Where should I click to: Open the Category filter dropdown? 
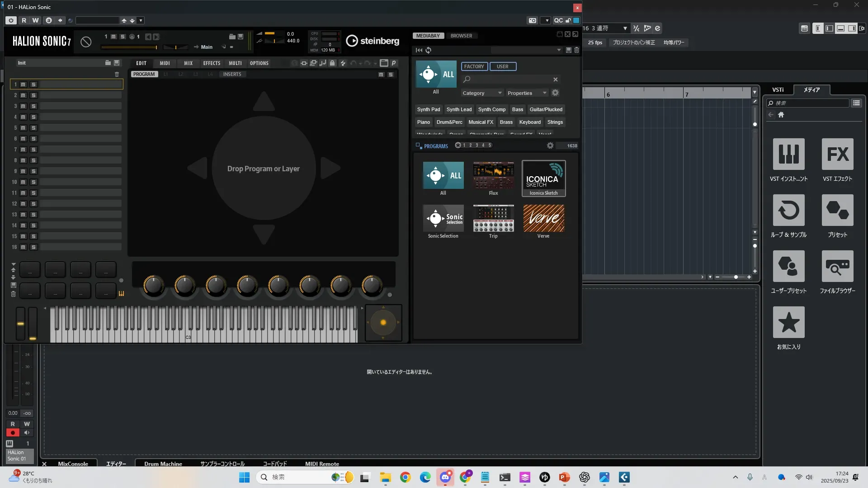(x=482, y=93)
